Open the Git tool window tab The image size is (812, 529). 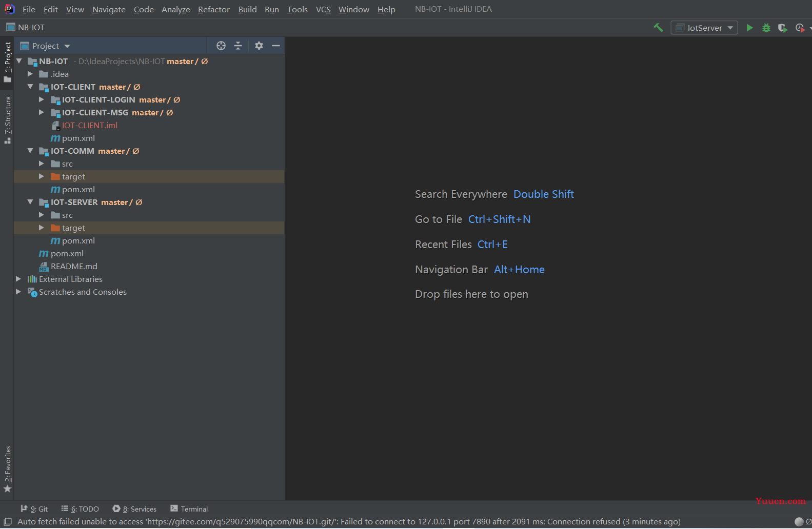34,509
